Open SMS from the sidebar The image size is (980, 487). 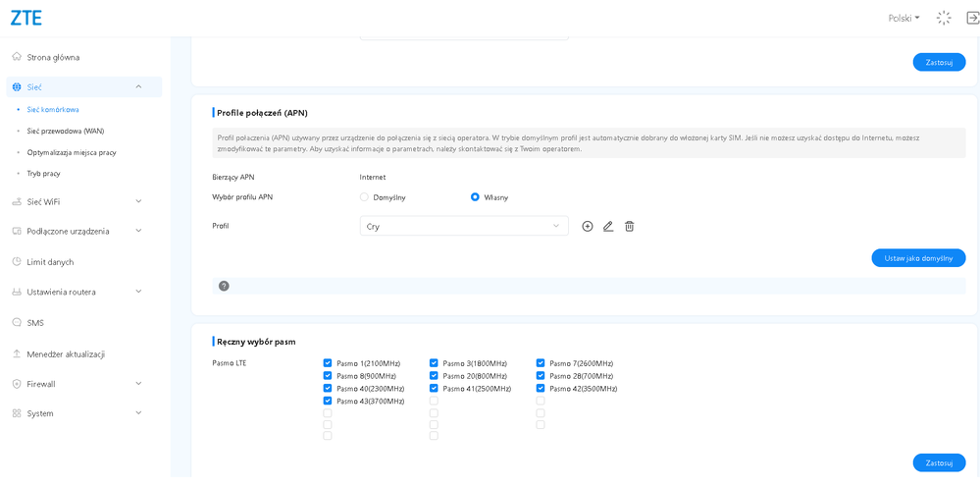click(x=35, y=323)
